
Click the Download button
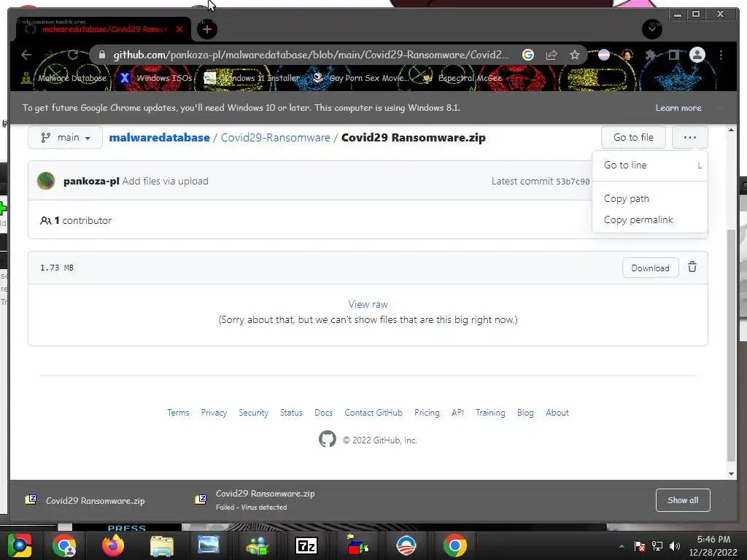point(650,268)
